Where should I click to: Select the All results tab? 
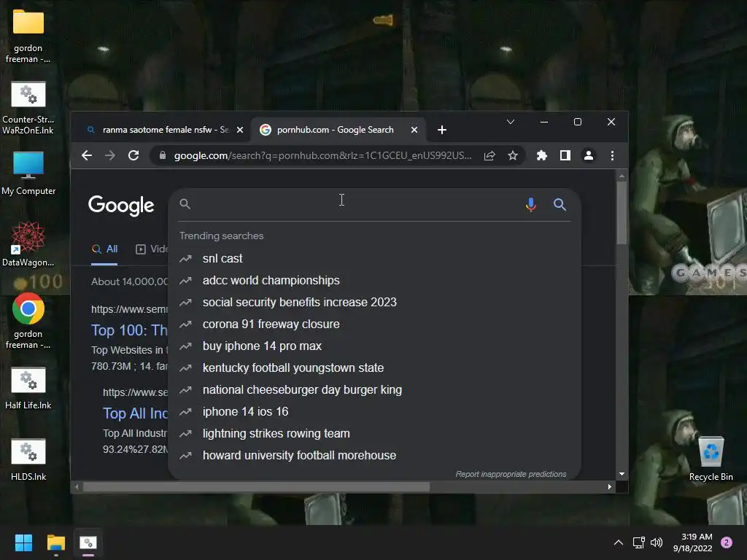point(105,249)
